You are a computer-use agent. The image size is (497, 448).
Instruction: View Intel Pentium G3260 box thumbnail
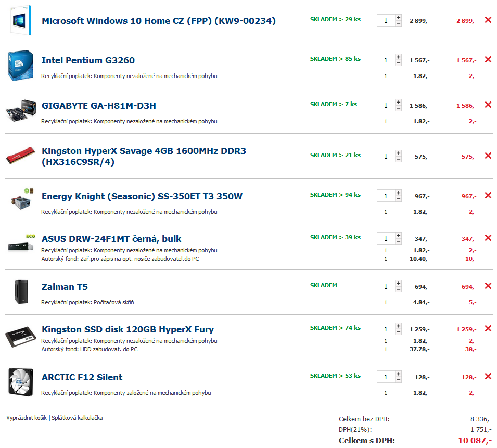[21, 65]
